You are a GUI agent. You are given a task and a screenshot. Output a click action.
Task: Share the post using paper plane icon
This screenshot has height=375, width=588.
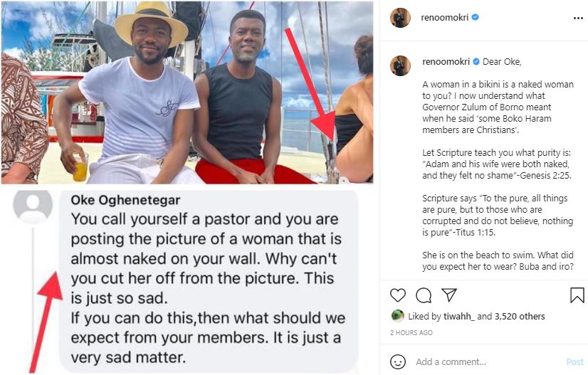[x=448, y=295]
